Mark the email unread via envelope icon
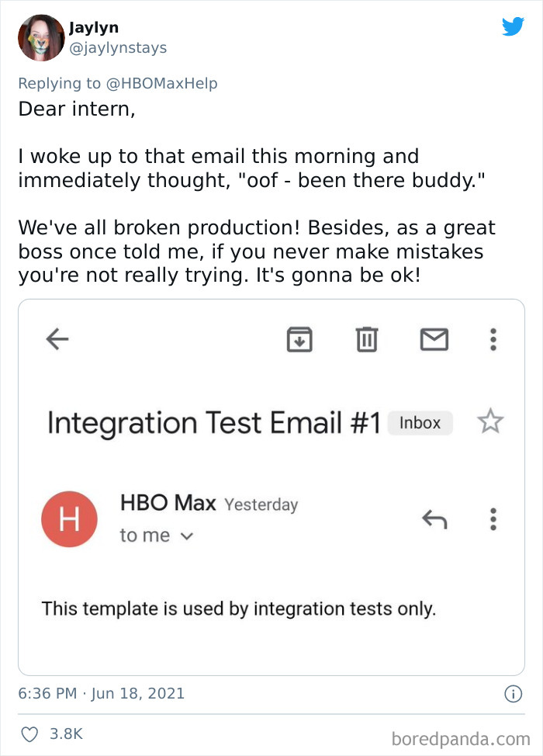Viewport: 543px width, 756px height. point(434,338)
